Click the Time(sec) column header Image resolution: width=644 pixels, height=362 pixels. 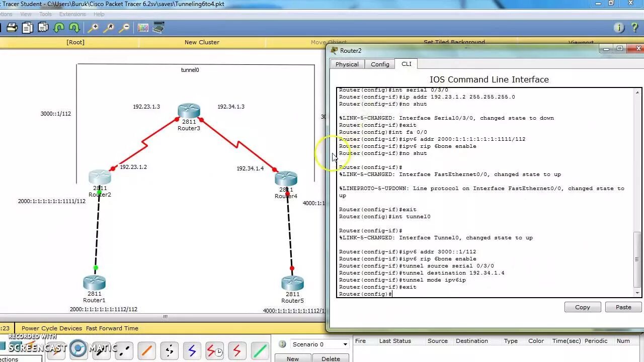click(x=567, y=341)
